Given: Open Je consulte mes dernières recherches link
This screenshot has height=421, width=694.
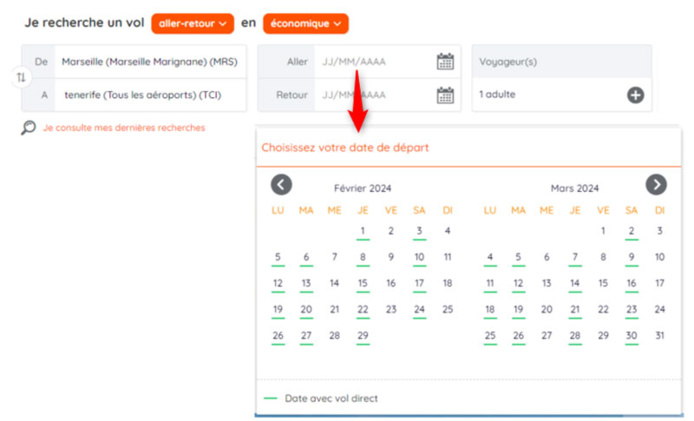Looking at the screenshot, I should point(123,128).
